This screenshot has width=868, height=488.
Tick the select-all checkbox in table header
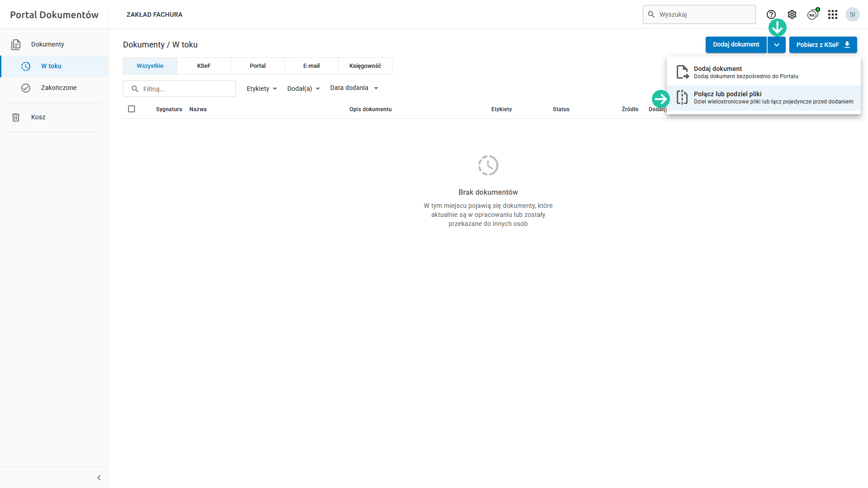click(132, 109)
